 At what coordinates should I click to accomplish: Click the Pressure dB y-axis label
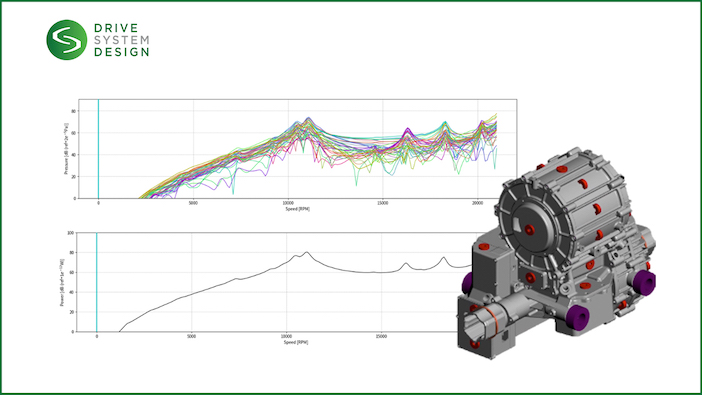click(66, 149)
